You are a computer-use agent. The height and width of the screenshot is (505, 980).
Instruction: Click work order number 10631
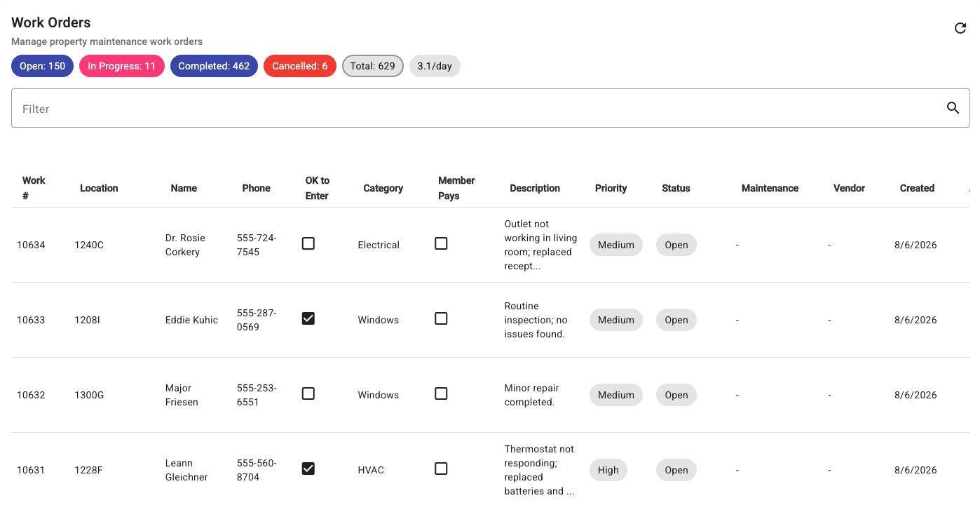(x=31, y=470)
